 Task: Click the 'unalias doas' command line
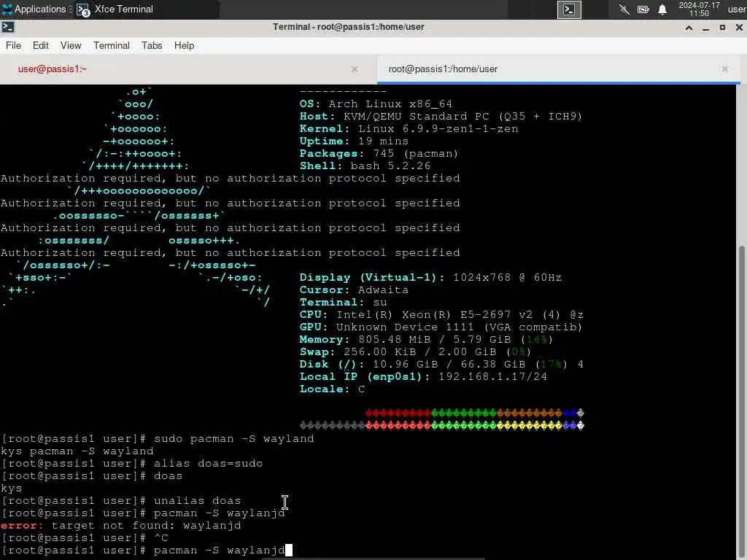pyautogui.click(x=121, y=500)
